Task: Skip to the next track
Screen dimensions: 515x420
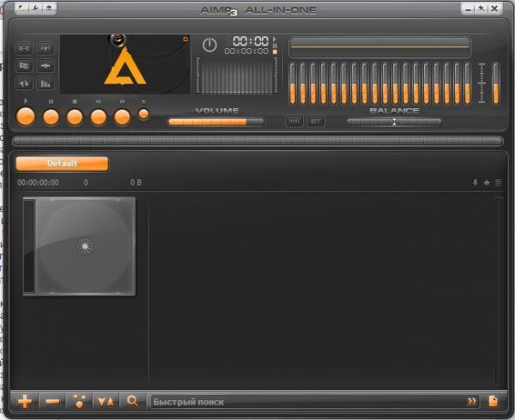Action: click(x=122, y=117)
